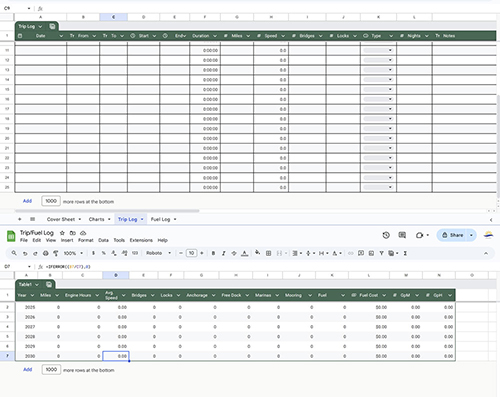Click the Functions sigma icon

[x=405, y=253]
